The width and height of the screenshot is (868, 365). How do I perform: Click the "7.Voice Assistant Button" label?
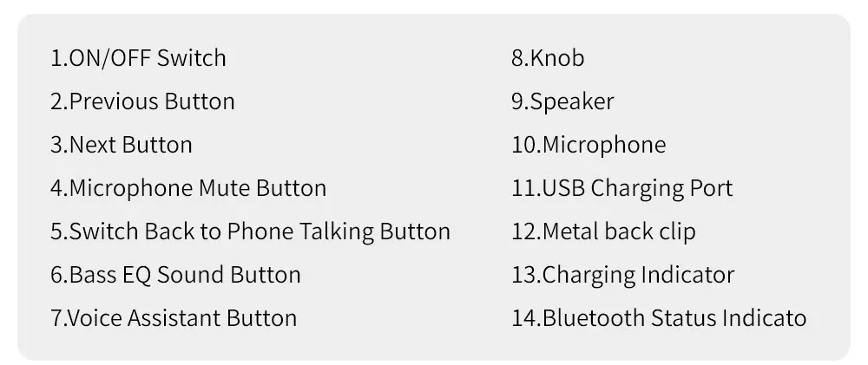click(174, 318)
